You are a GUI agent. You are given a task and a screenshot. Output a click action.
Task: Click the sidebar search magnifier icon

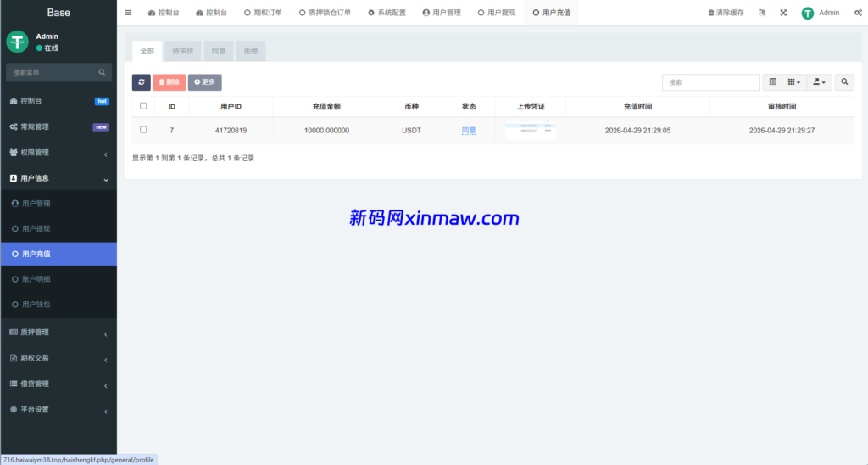point(102,72)
